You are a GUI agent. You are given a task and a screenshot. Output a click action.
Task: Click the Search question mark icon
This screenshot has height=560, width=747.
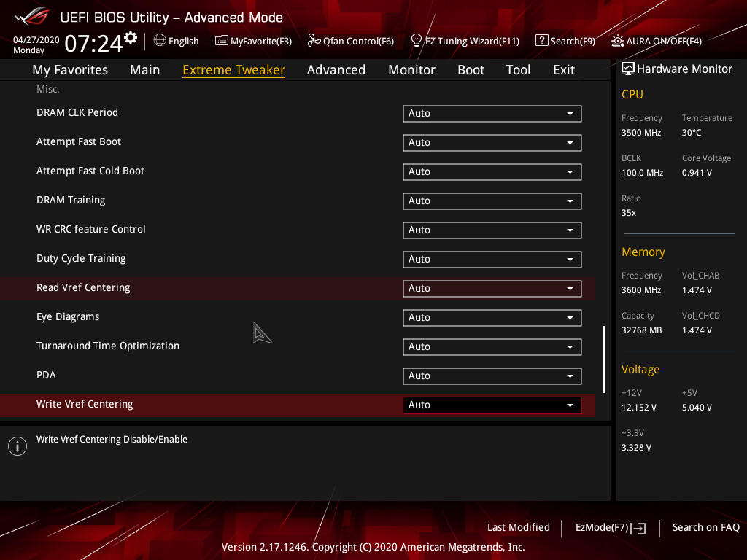click(x=542, y=41)
